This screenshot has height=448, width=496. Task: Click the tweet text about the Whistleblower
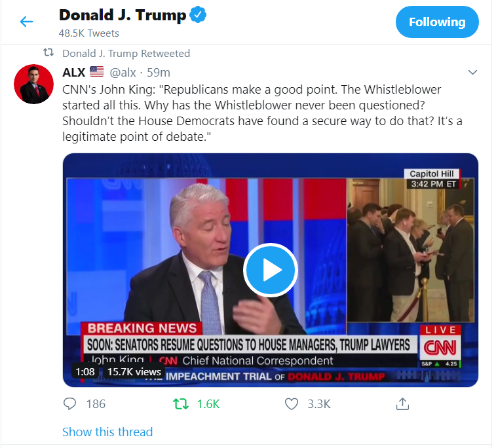[262, 113]
